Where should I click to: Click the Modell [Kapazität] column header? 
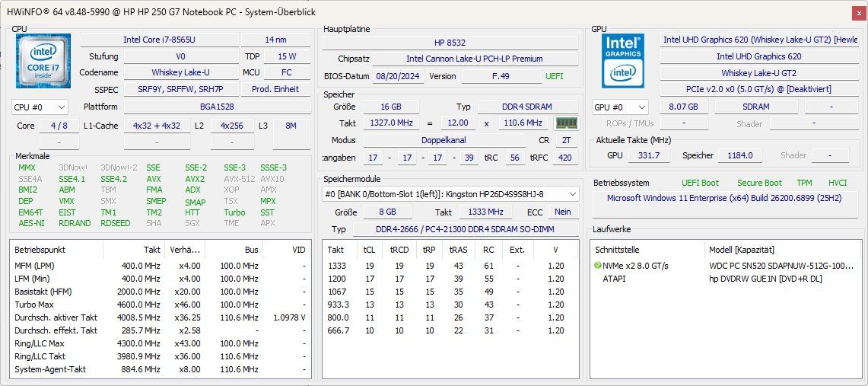point(783,250)
